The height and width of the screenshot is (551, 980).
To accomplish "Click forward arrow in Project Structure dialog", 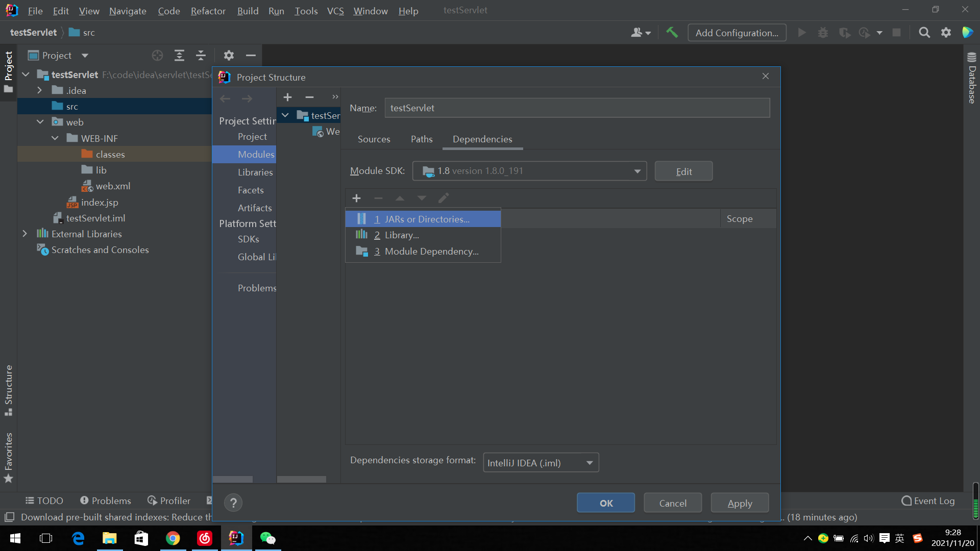I will point(247,98).
